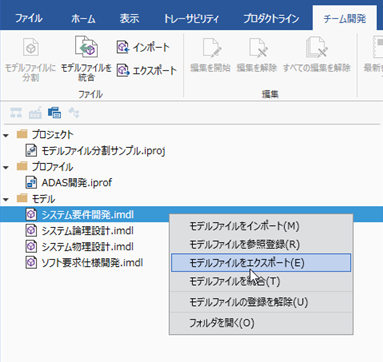The image size is (383, 362).
Task: Click the arrows icon in panel toolbar
Action: click(74, 113)
